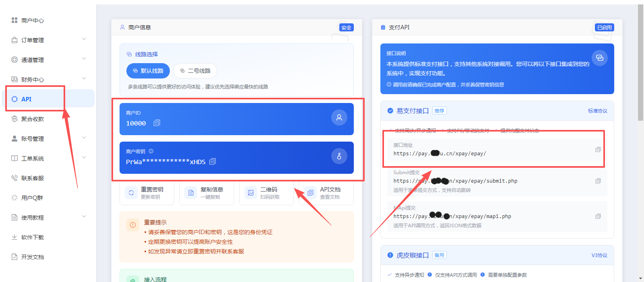Click the user avatar icon on 商户ID card

click(x=339, y=117)
